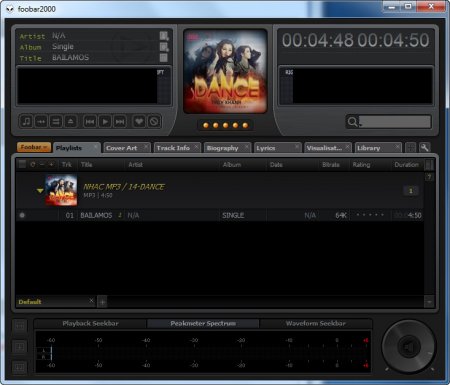Click the eject/open file button
450x385 pixels.
pyautogui.click(x=70, y=121)
